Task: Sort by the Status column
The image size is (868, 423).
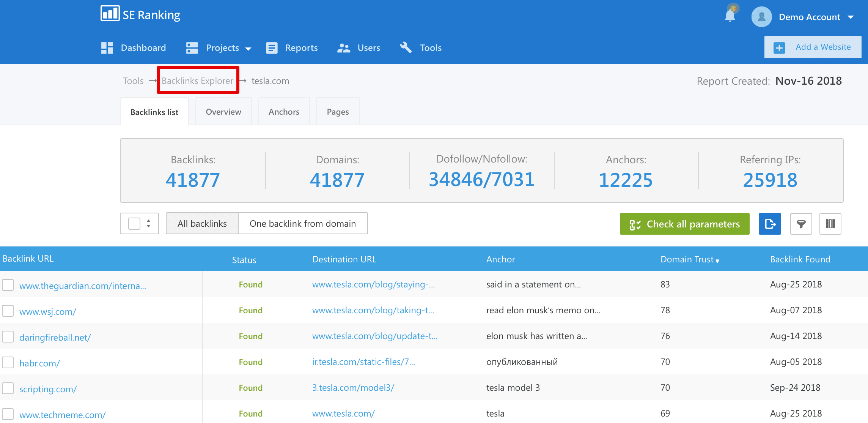Action: pos(244,260)
